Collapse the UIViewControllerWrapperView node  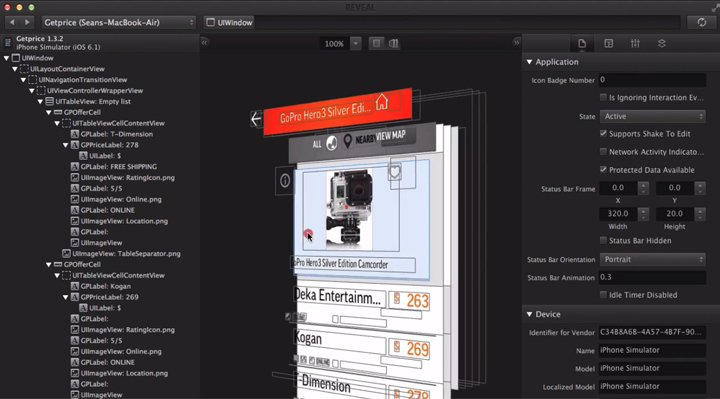(32, 91)
